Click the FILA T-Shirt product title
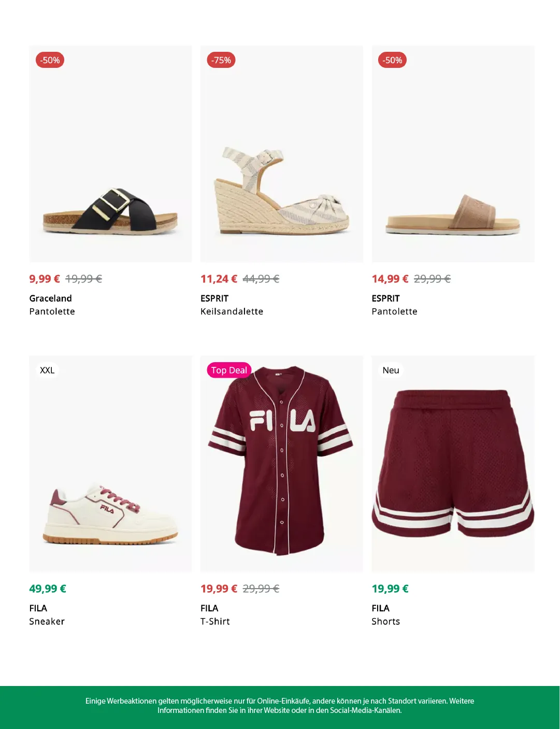Image resolution: width=560 pixels, height=729 pixels. tap(215, 621)
